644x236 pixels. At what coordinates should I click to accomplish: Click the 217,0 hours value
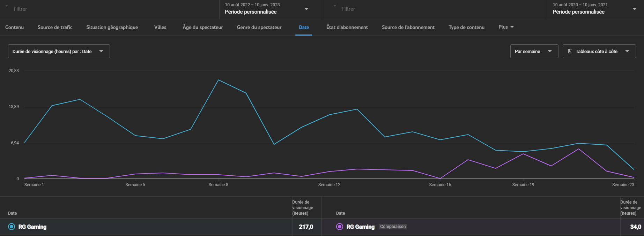tap(306, 227)
